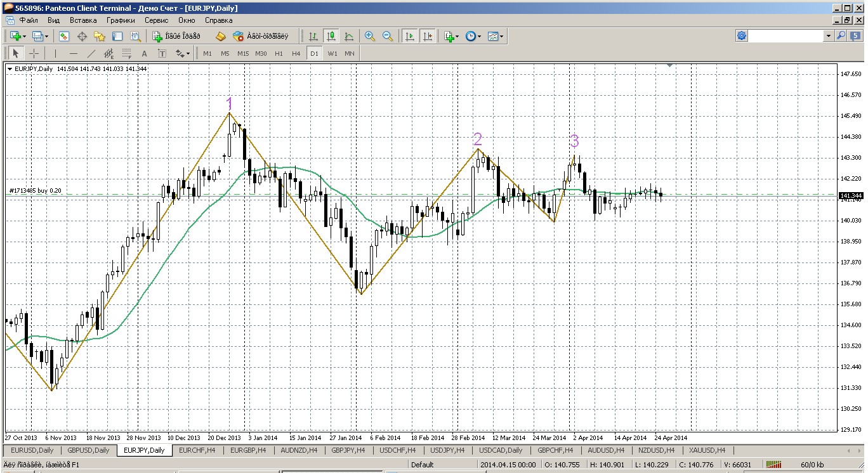868x473 pixels.
Task: Select the W1 timeframe button
Action: point(332,53)
